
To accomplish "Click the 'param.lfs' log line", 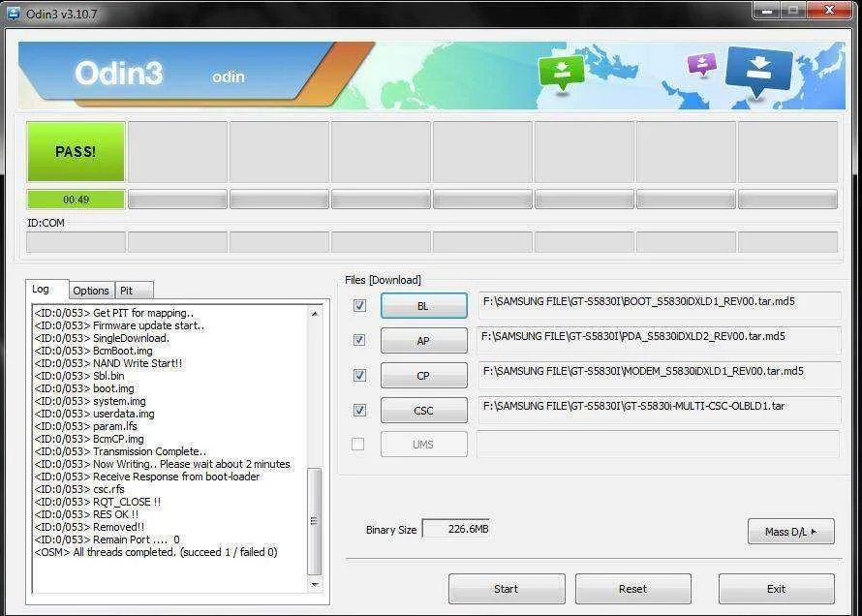I will (x=86, y=426).
